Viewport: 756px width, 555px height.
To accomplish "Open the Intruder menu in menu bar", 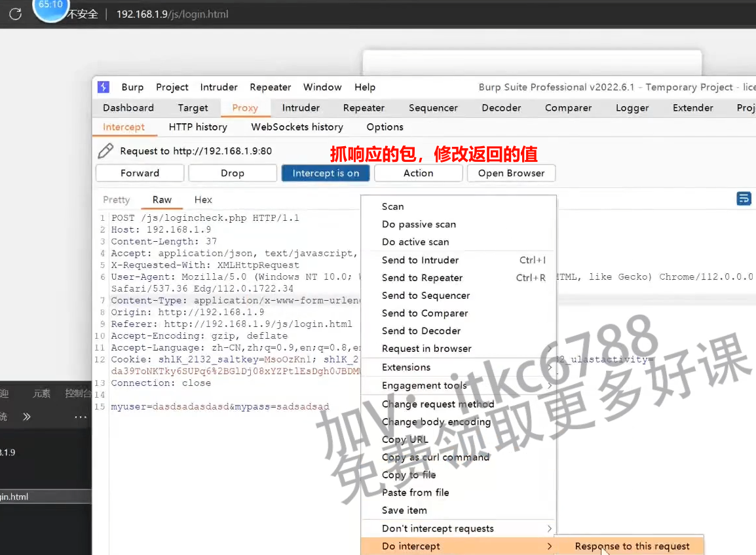I will tap(219, 87).
